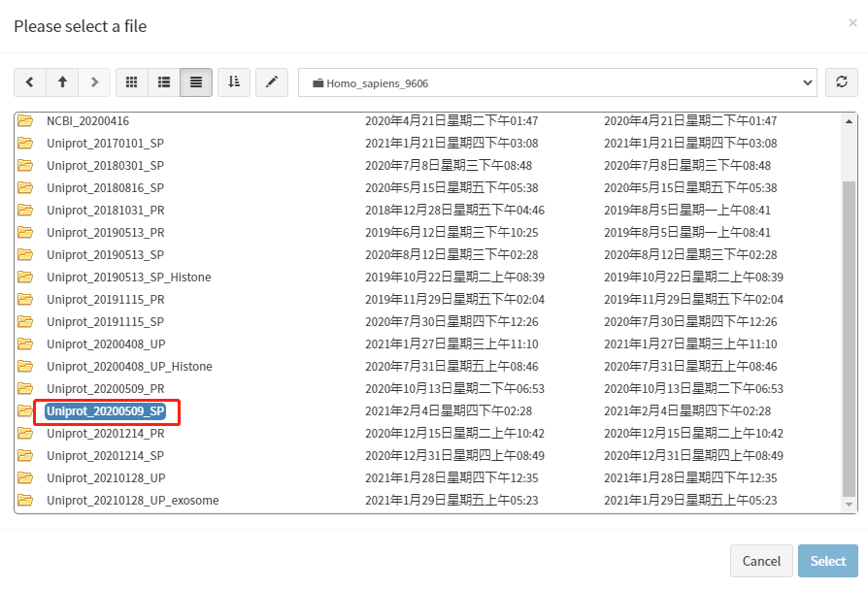Click the scrollbar down arrow
This screenshot has width=868, height=589.
pos(850,506)
